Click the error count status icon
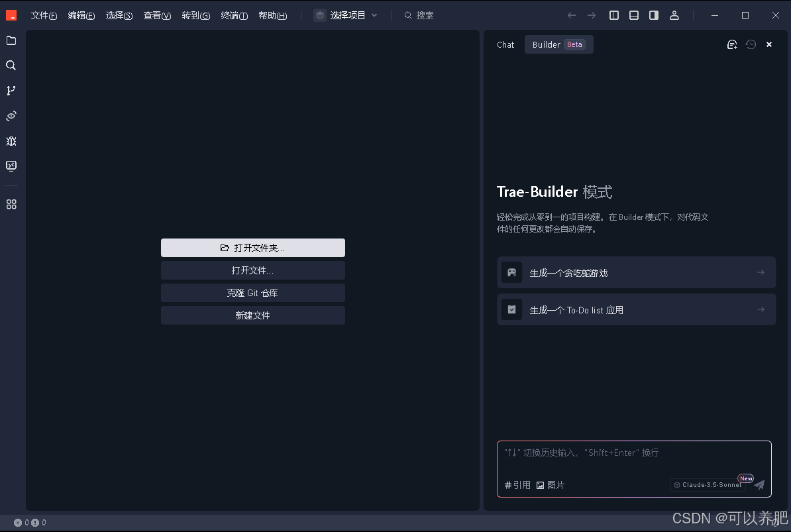The image size is (791, 532). (18, 523)
